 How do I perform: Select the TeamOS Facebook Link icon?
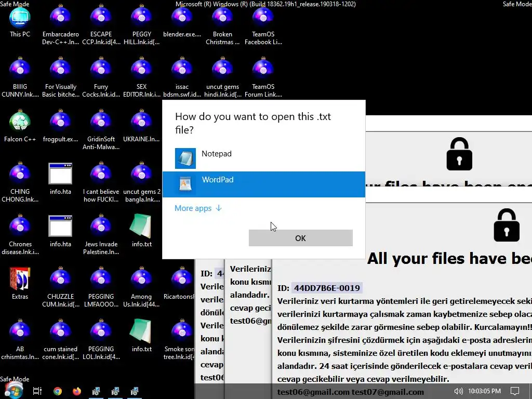click(263, 24)
